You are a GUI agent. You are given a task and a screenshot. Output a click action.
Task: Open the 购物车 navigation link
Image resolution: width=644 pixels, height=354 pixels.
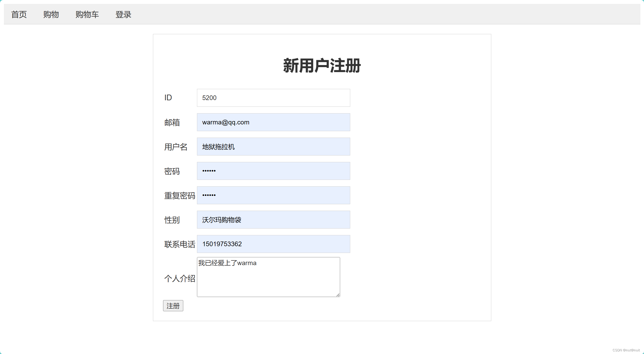click(x=87, y=14)
